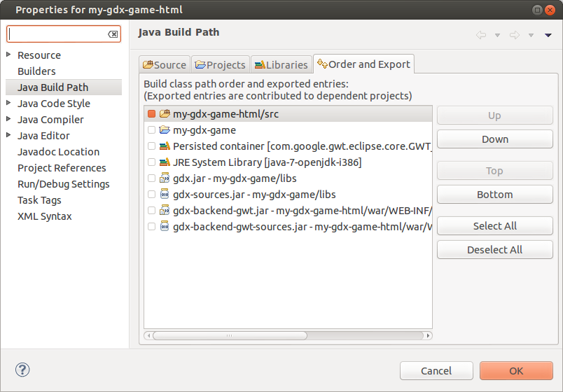
Task: Switch to the Source tab
Action: [165, 65]
